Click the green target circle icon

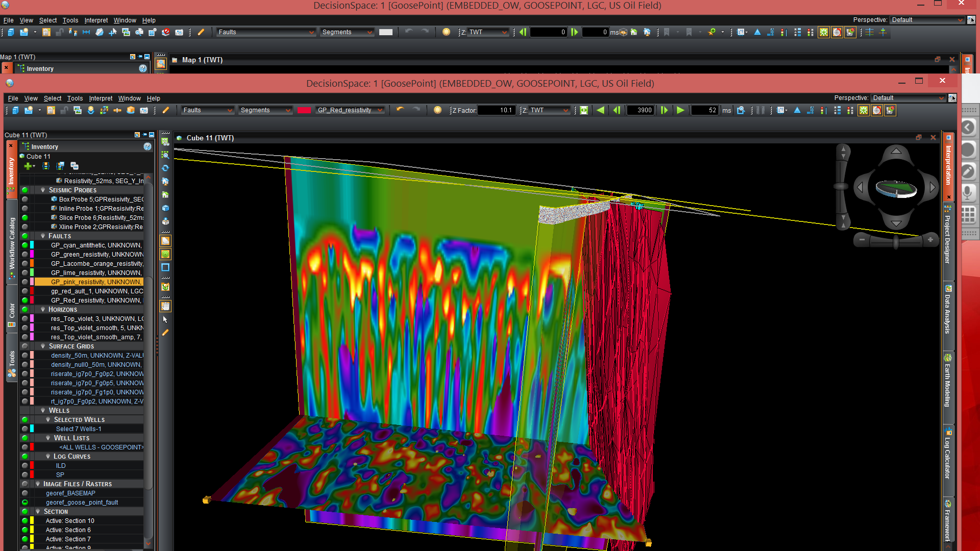[165, 254]
